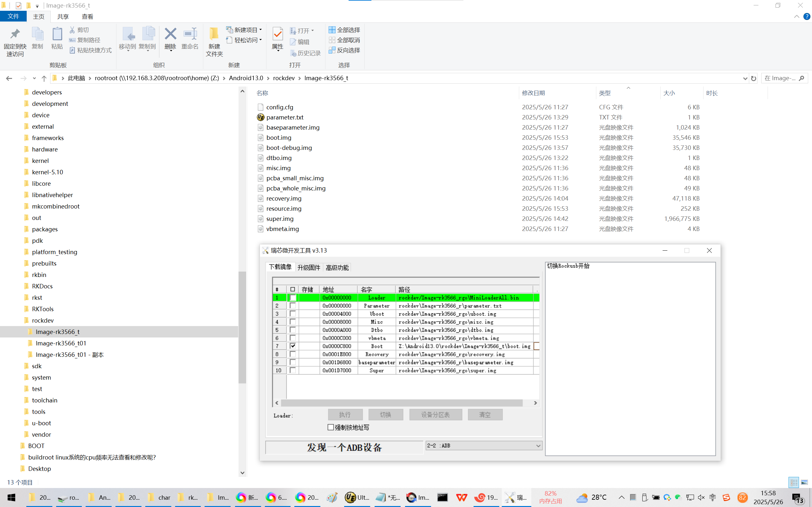The image size is (812, 507).
Task: Uncheck the Boot row checkbox
Action: pos(293,346)
